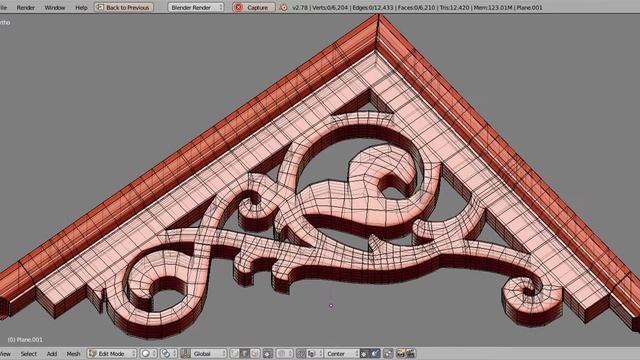Open the Mesh menu in 3D view
The height and width of the screenshot is (360, 640).
pyautogui.click(x=73, y=353)
